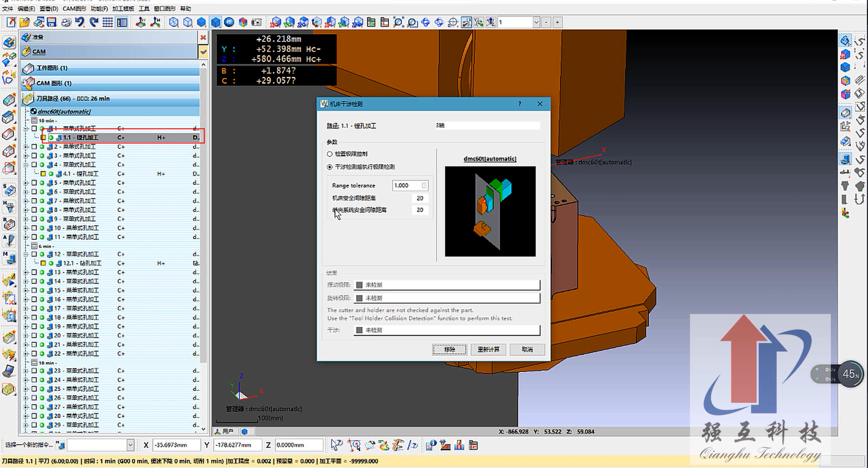Tick checkbox for toolpath 10 - 菜单式孔加工
The width and height of the screenshot is (868, 468).
click(x=34, y=228)
